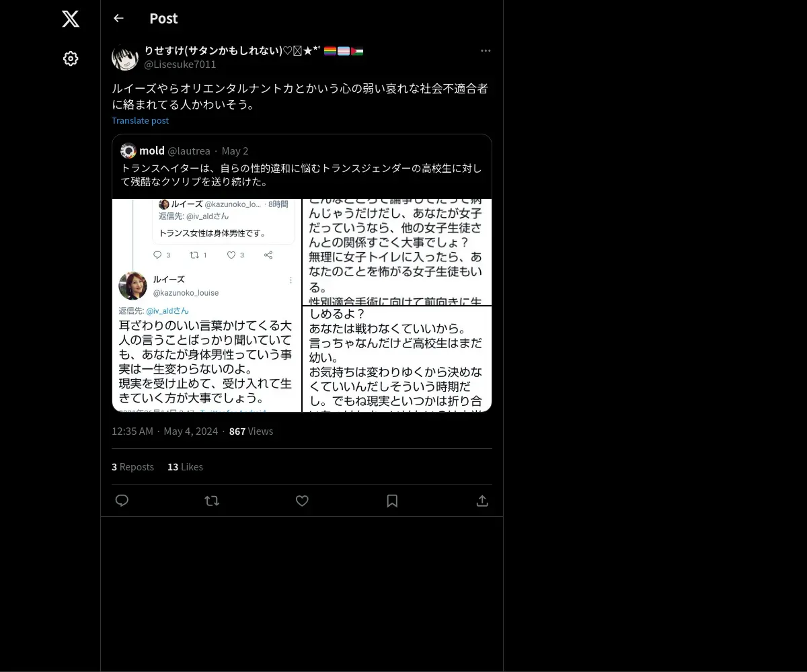Reply using the speech bubble icon

point(122,501)
